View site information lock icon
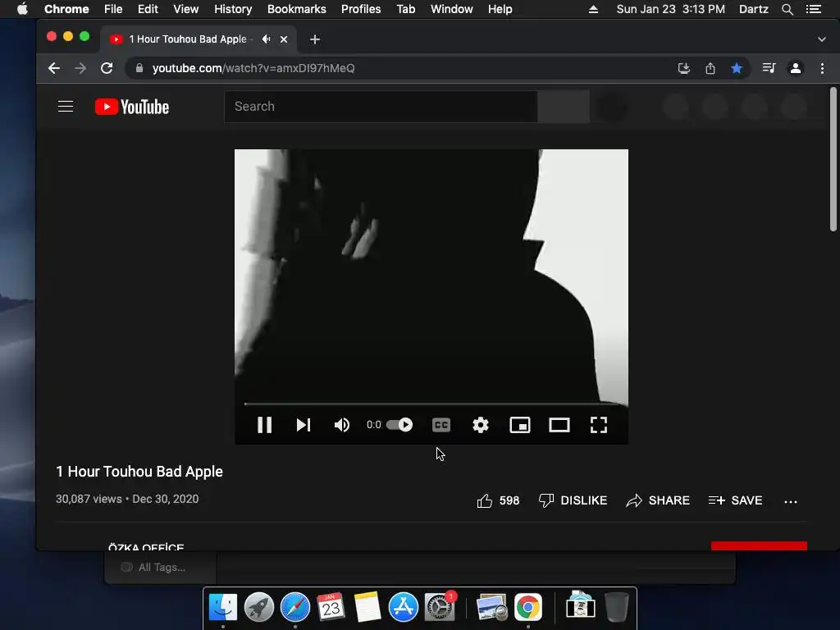Screen dimensions: 840x630 click(139, 68)
